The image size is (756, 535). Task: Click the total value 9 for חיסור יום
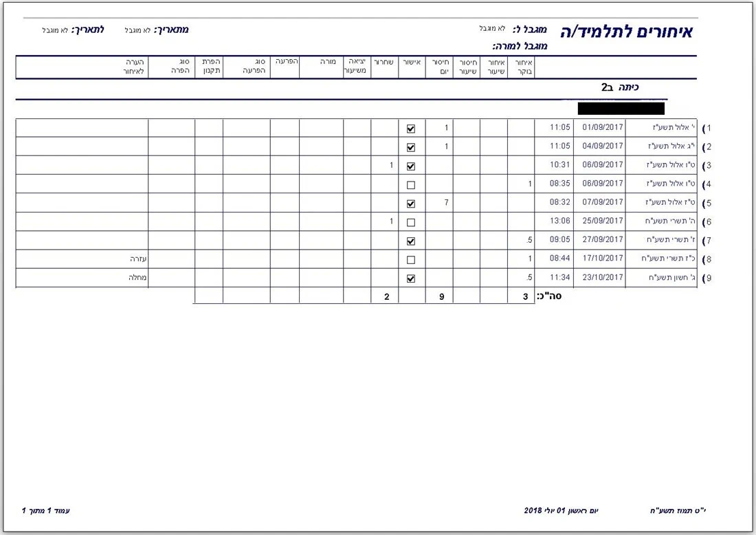(442, 297)
